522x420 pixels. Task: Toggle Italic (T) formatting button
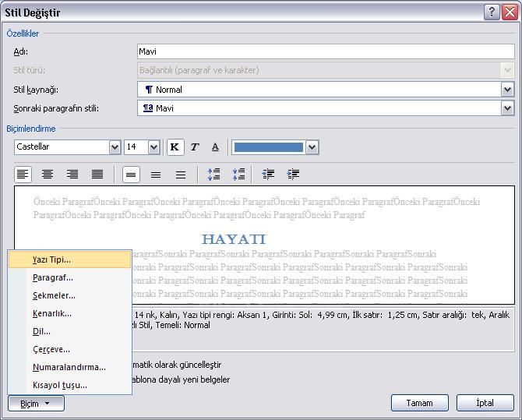pos(195,147)
